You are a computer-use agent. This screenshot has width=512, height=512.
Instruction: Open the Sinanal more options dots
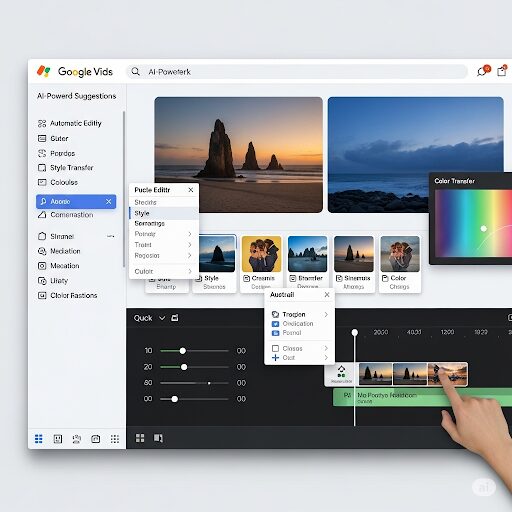point(110,236)
